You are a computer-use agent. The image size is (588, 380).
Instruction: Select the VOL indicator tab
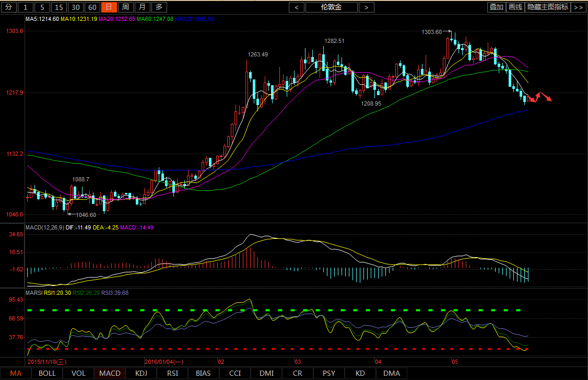click(78, 373)
